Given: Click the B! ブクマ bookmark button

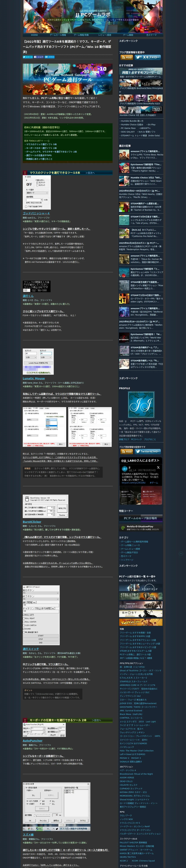Looking at the screenshot, I should point(50,57).
